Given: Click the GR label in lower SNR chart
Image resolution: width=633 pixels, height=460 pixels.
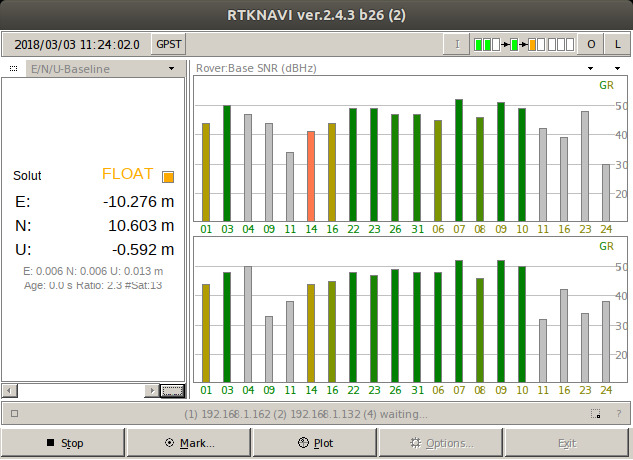Looking at the screenshot, I should (x=606, y=246).
